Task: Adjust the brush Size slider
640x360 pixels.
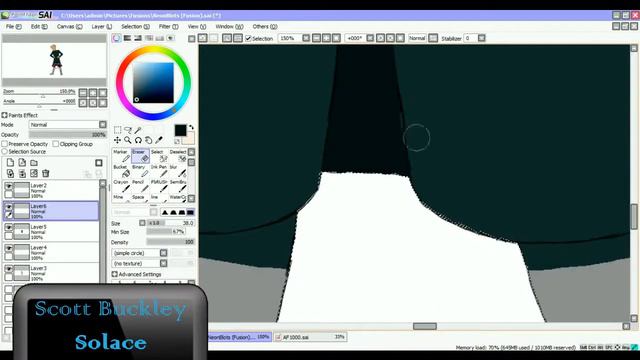Action: point(170,223)
